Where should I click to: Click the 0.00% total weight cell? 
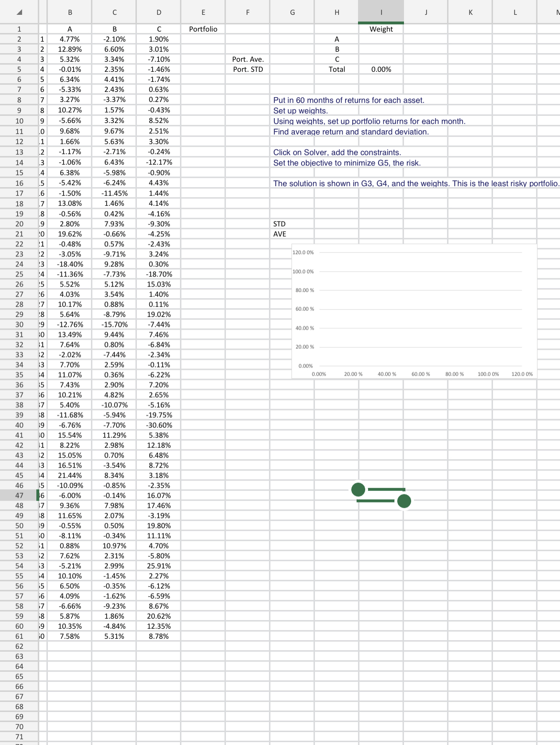(381, 69)
